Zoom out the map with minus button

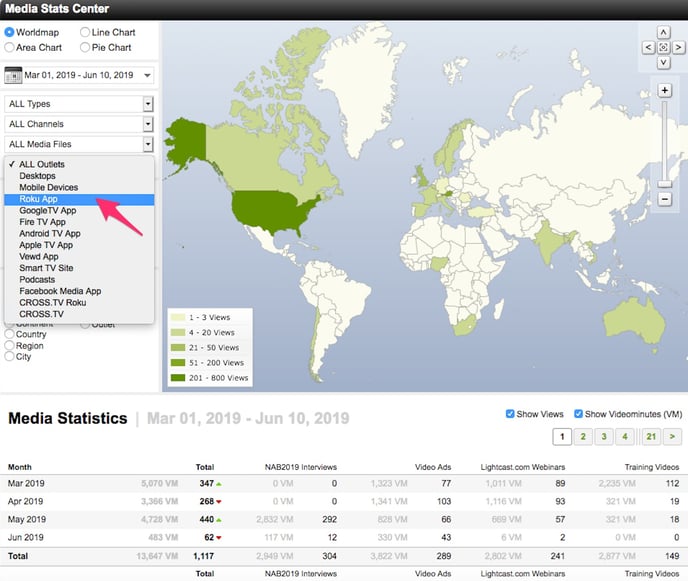[663, 199]
